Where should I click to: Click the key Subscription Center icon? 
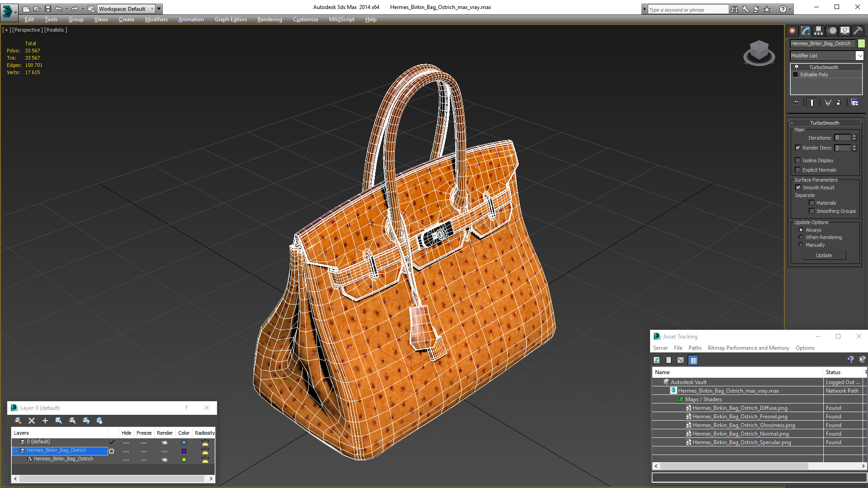(745, 9)
